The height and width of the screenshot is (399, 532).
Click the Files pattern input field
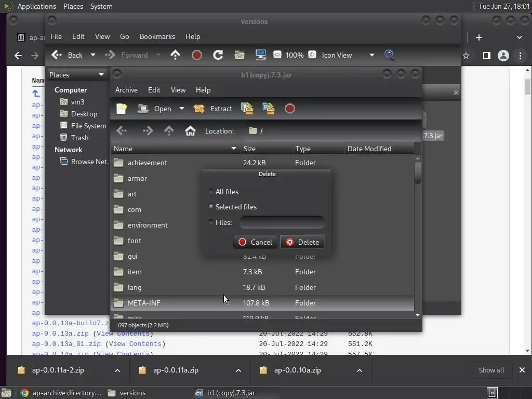click(282, 222)
